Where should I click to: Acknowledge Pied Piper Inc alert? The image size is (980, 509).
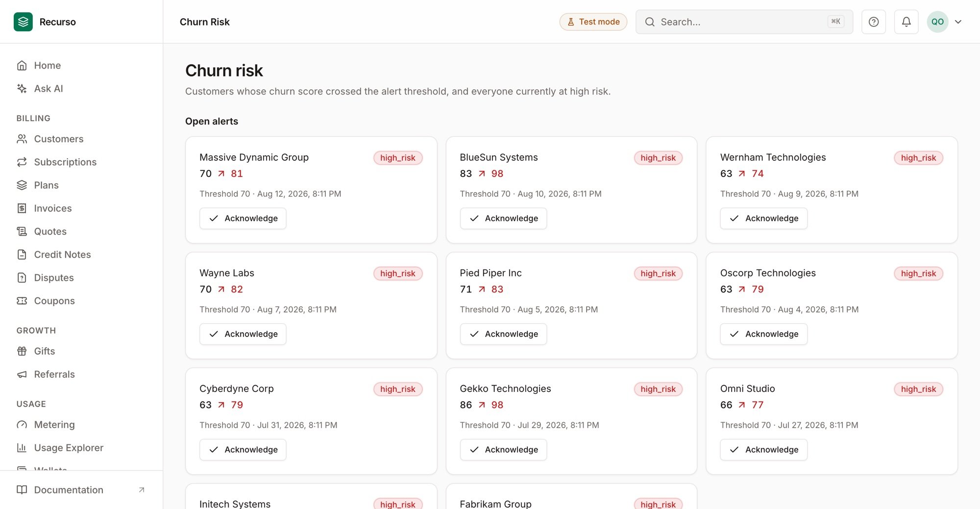(x=503, y=334)
